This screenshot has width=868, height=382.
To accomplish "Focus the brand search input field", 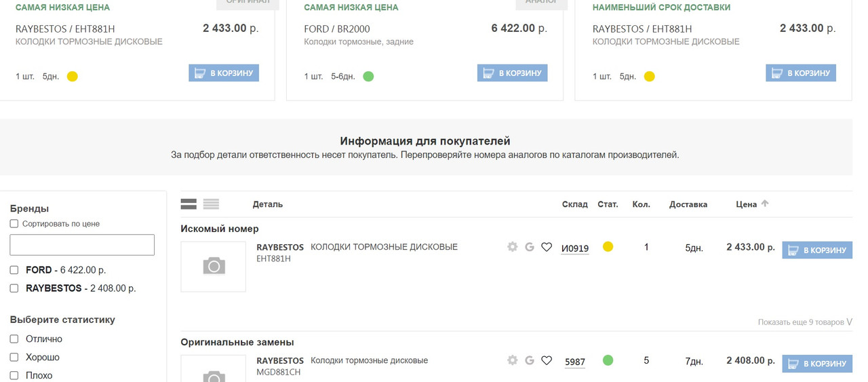I will [x=82, y=245].
